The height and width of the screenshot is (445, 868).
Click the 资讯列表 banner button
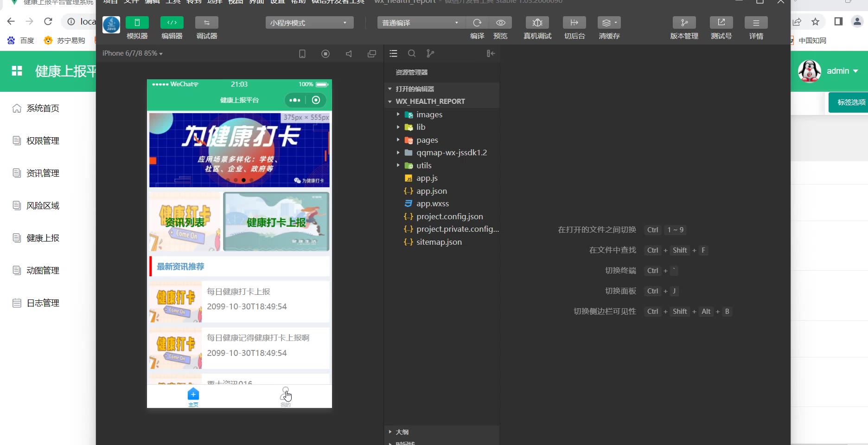[185, 222]
